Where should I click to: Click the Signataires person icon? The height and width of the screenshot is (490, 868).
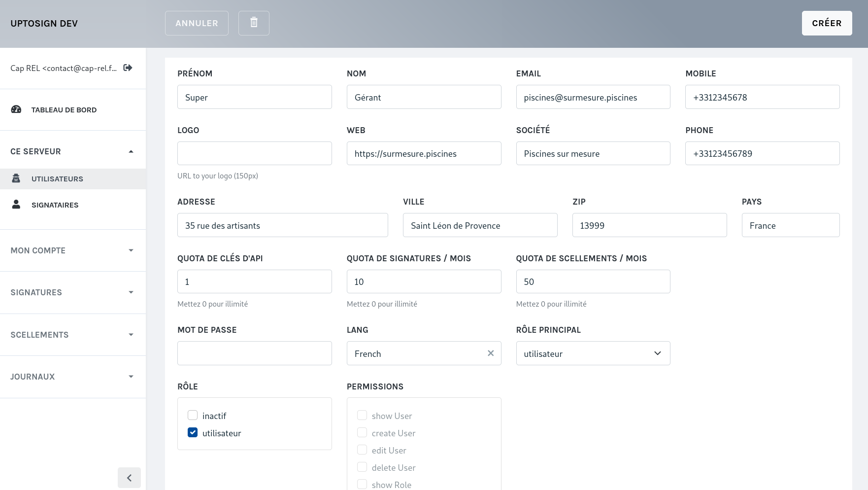(16, 205)
